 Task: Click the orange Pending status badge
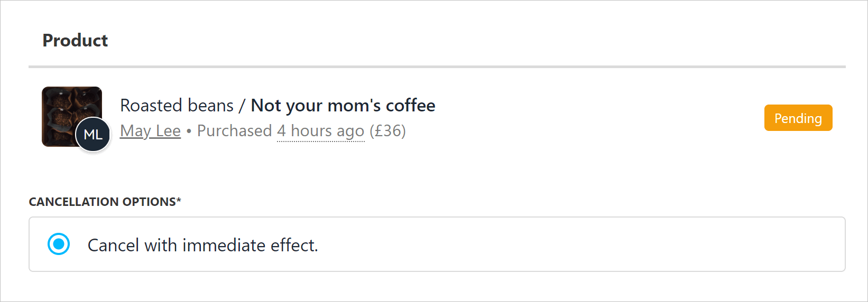click(x=798, y=118)
